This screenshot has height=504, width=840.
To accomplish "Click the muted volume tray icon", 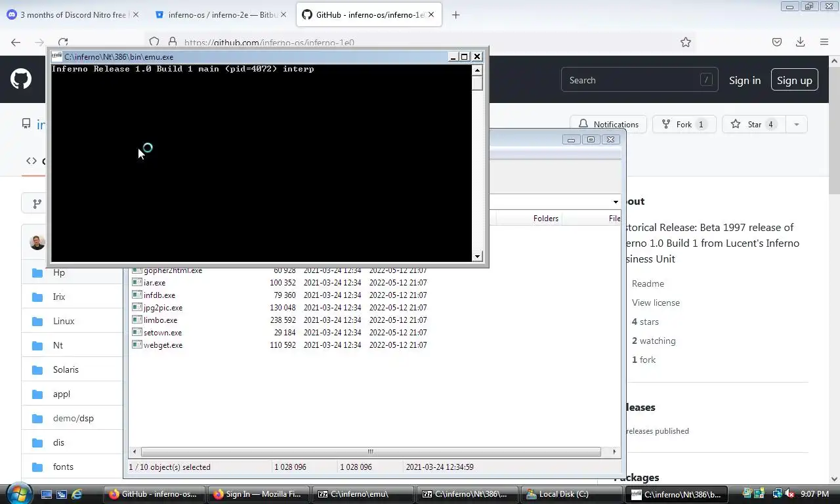I will point(789,493).
